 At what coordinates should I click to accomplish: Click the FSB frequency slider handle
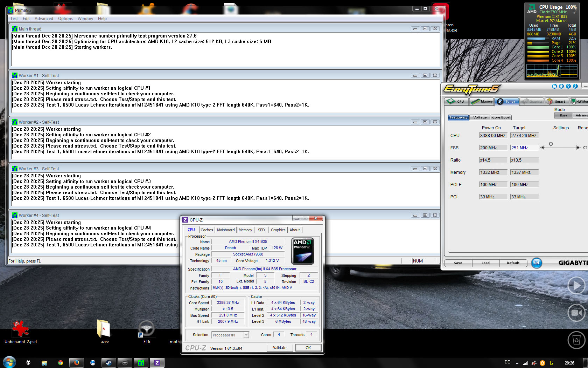551,144
